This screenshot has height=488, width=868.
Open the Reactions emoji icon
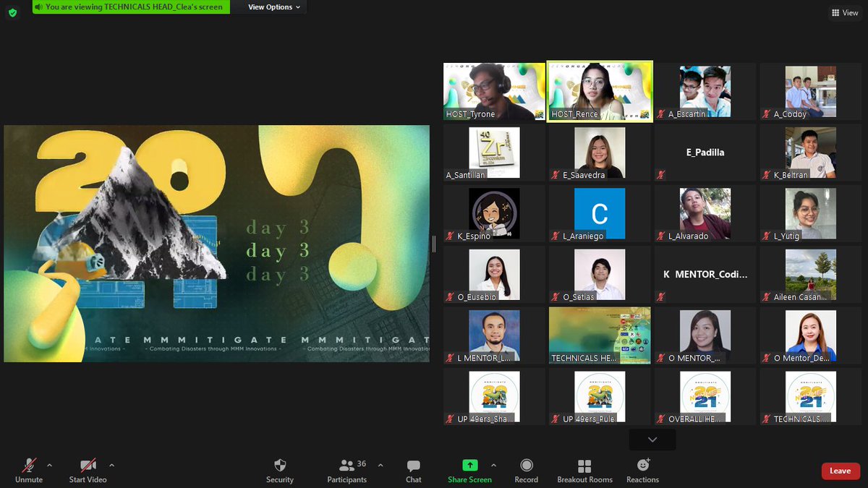pyautogui.click(x=643, y=465)
